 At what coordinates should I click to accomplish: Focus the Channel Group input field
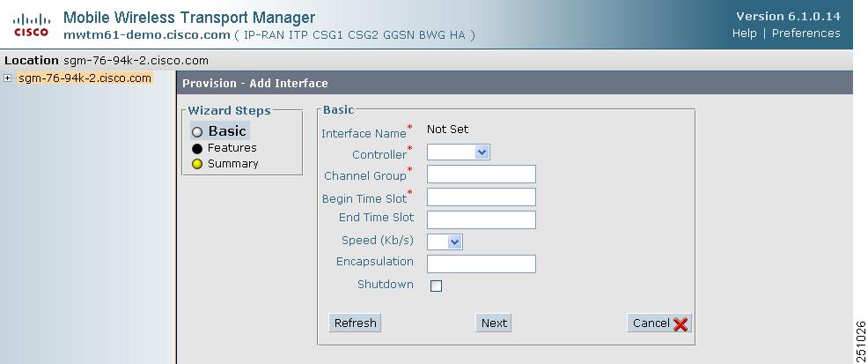[481, 174]
